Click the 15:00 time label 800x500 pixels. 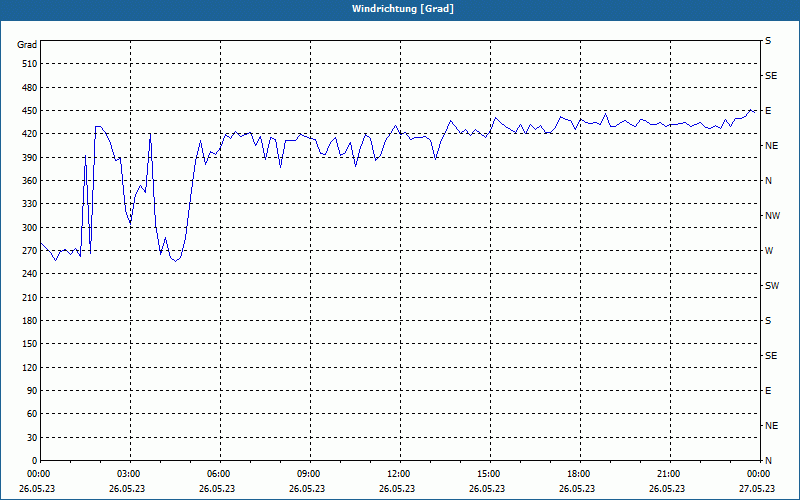point(490,474)
